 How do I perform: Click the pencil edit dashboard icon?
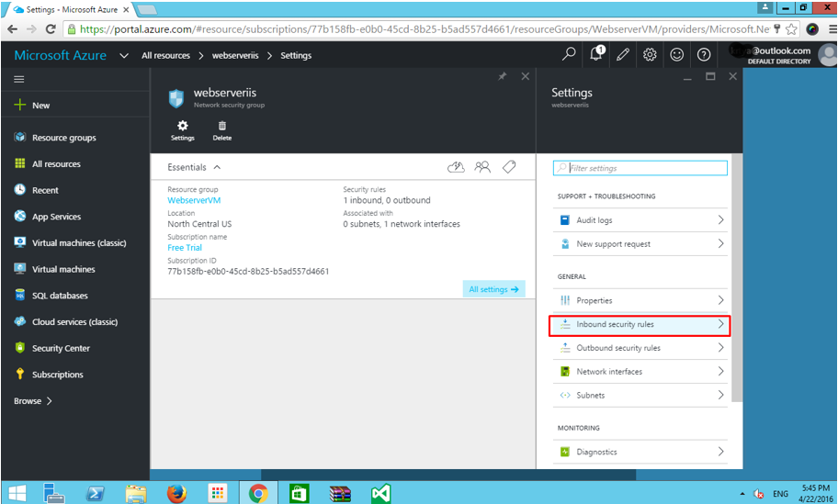(623, 54)
